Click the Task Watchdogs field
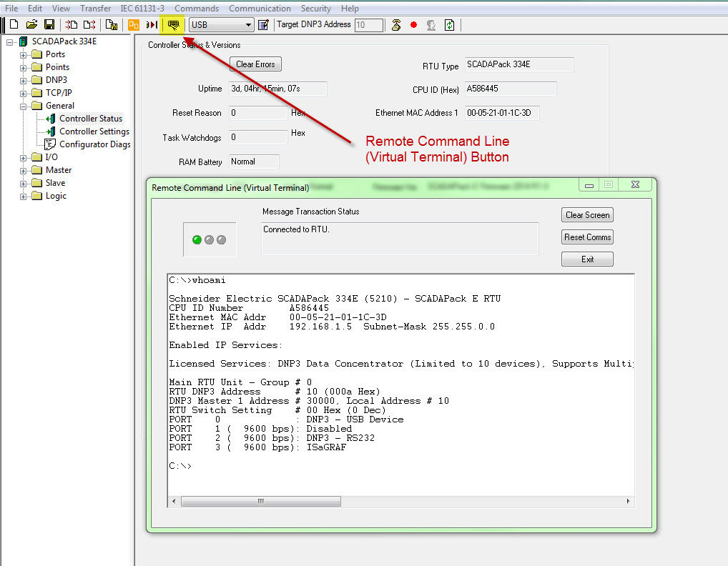 pos(258,137)
